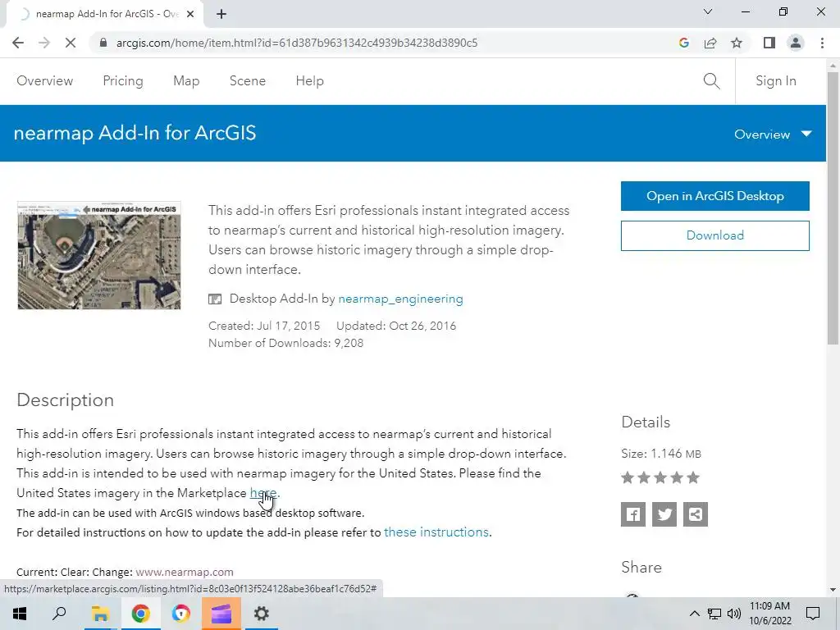The width and height of the screenshot is (840, 630).
Task: Visit www.nearmap.com link
Action: pos(185,572)
